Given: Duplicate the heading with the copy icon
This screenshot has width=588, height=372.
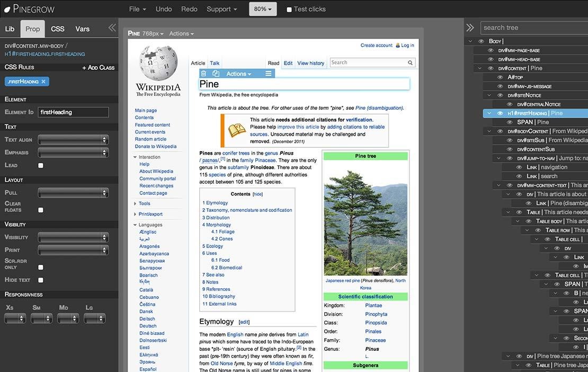Looking at the screenshot, I should coord(216,73).
